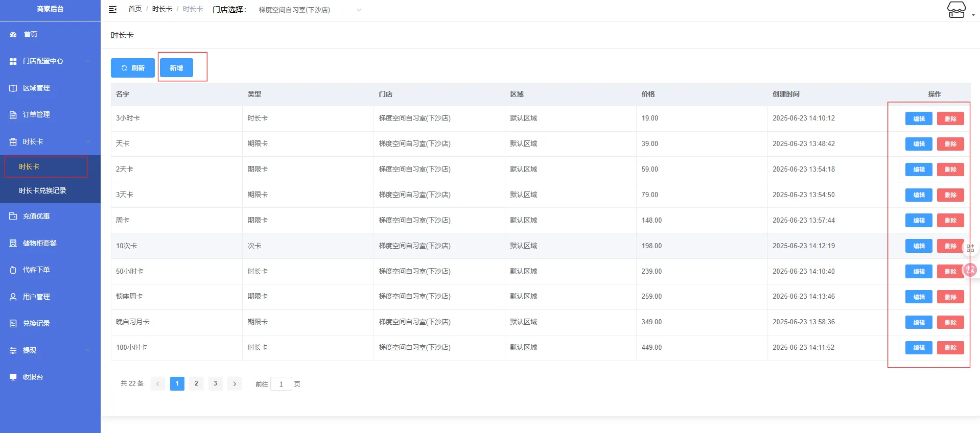The height and width of the screenshot is (433, 980).
Task: Collapse the 时长卡 sidebar group
Action: tap(50, 141)
